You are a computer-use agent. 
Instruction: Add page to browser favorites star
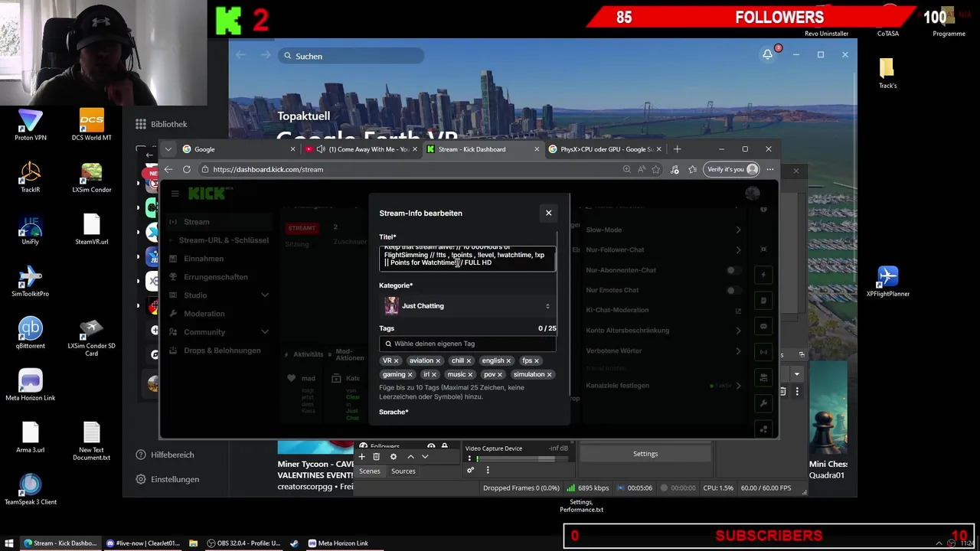click(656, 169)
